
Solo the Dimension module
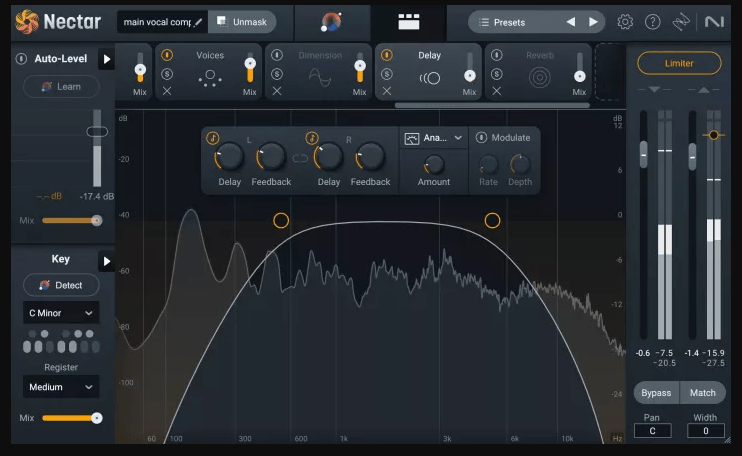277,74
